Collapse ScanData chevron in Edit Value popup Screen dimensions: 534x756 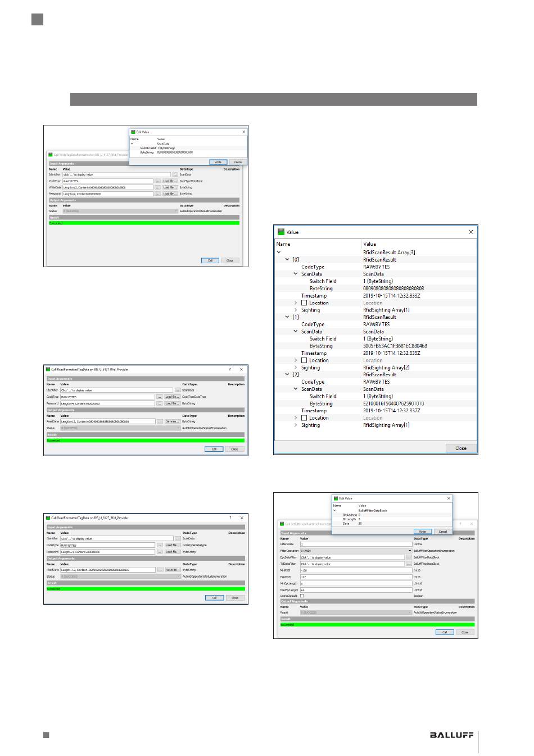click(132, 144)
